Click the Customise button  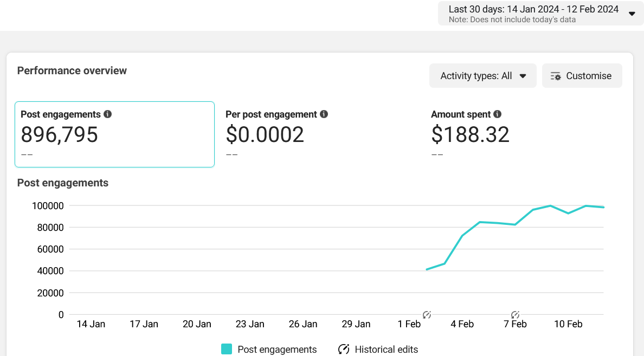[x=582, y=75]
